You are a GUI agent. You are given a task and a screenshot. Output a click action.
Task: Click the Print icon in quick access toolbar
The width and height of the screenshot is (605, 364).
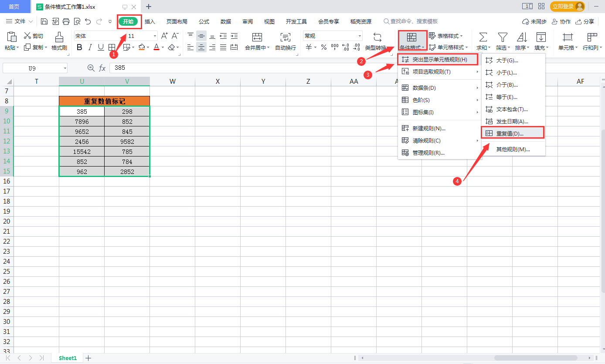click(x=66, y=21)
